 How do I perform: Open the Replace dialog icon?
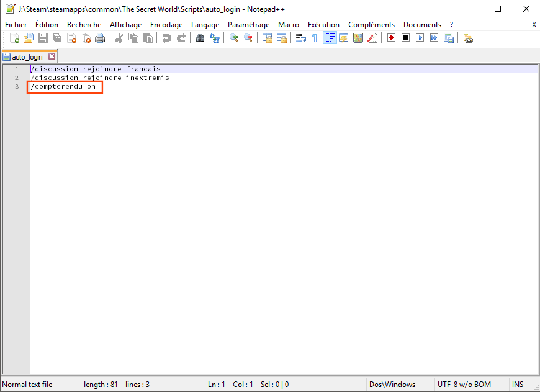pyautogui.click(x=215, y=38)
